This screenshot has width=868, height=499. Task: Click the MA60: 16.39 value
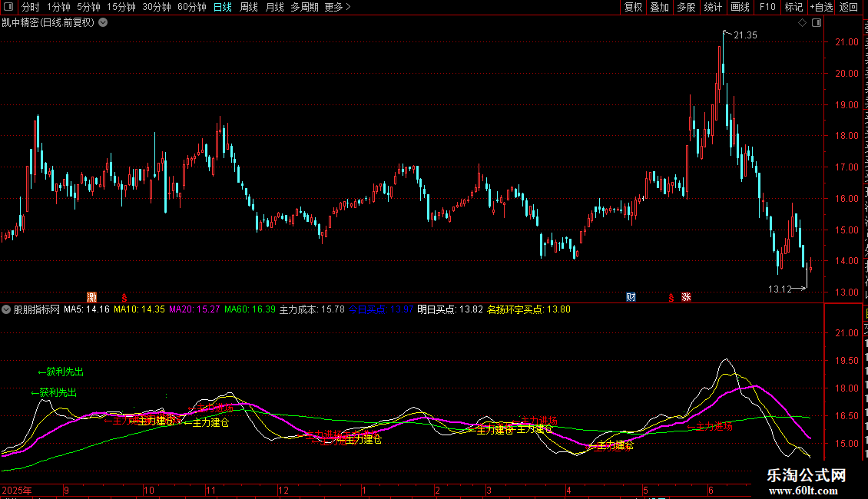point(250,309)
